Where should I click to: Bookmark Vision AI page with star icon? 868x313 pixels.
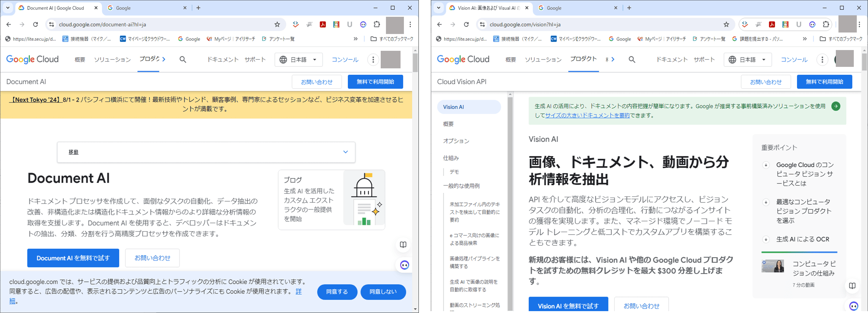pyautogui.click(x=726, y=24)
